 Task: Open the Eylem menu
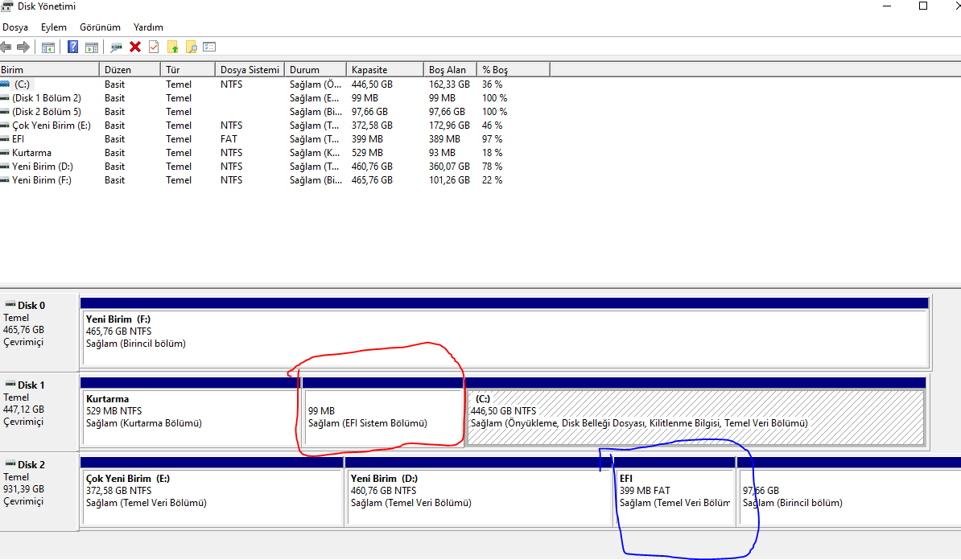[54, 27]
